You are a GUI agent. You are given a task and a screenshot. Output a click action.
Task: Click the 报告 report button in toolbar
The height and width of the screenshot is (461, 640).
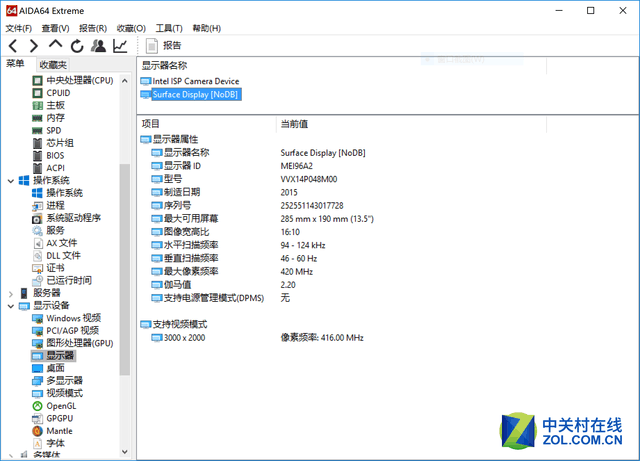tap(164, 46)
